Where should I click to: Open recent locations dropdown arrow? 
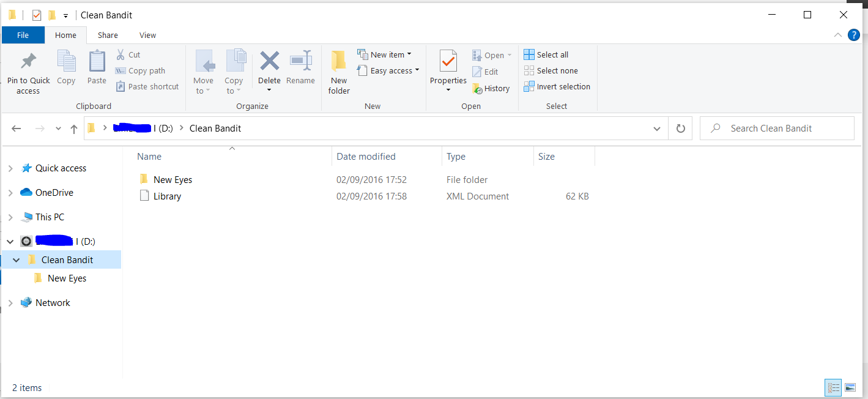pyautogui.click(x=58, y=129)
